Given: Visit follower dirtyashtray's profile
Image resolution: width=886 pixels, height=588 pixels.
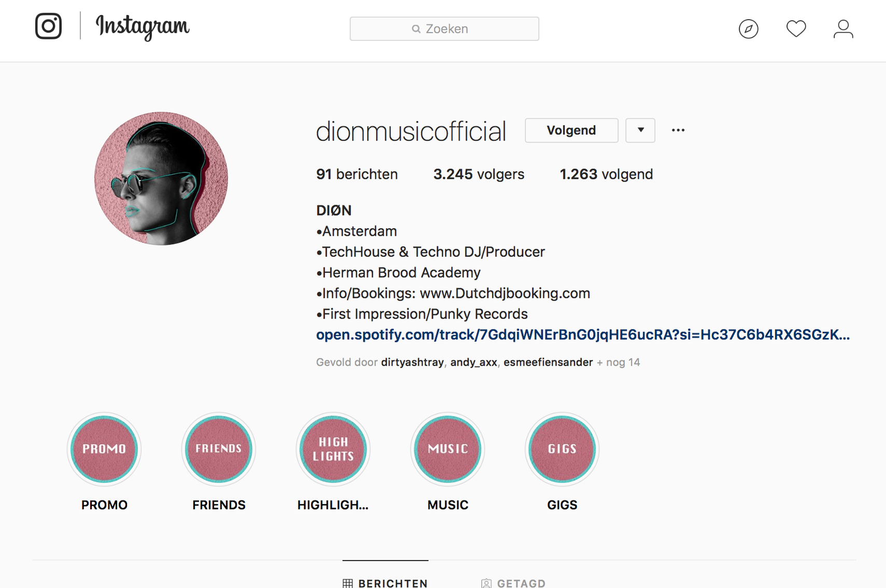Looking at the screenshot, I should [412, 362].
